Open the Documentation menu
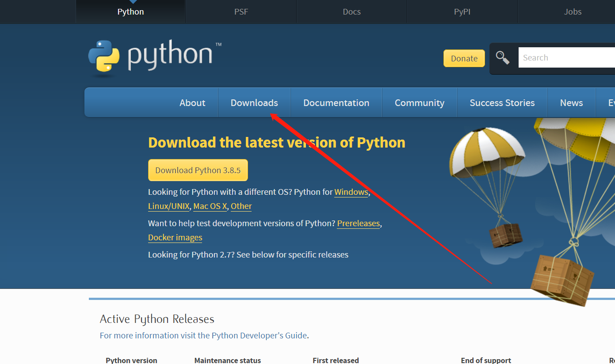 click(336, 102)
